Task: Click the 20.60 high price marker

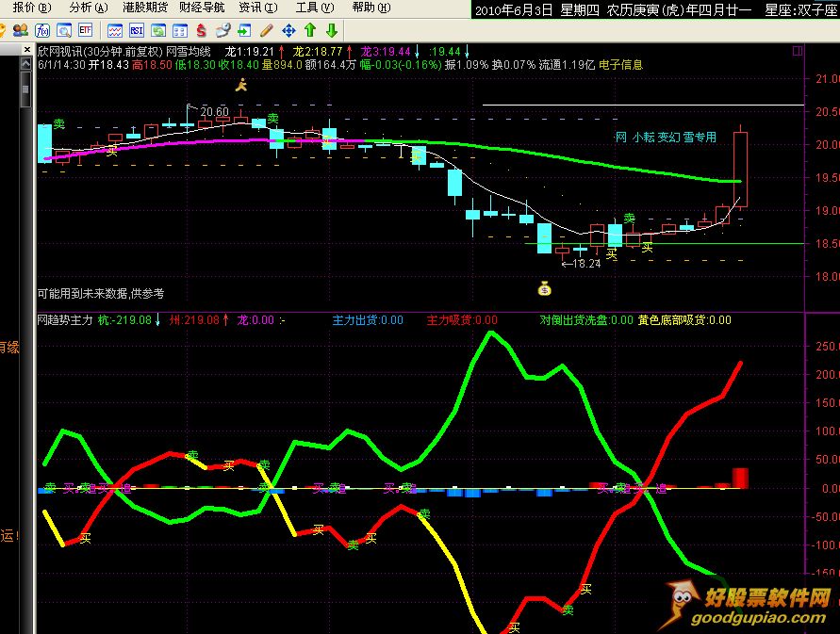Action: (214, 112)
